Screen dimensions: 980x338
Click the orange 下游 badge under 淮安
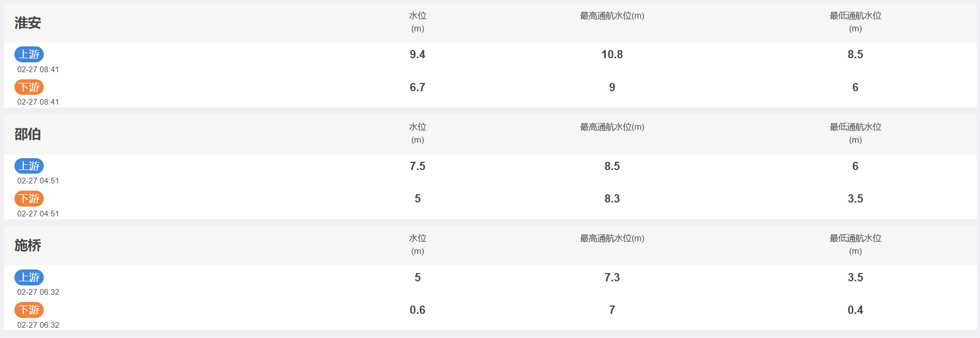point(29,87)
